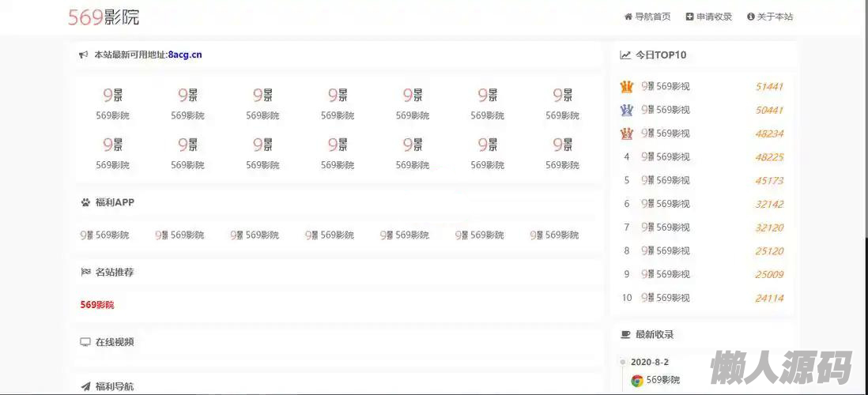Open the red 569影院 link under 名站推荐
The image size is (868, 395).
tap(97, 305)
